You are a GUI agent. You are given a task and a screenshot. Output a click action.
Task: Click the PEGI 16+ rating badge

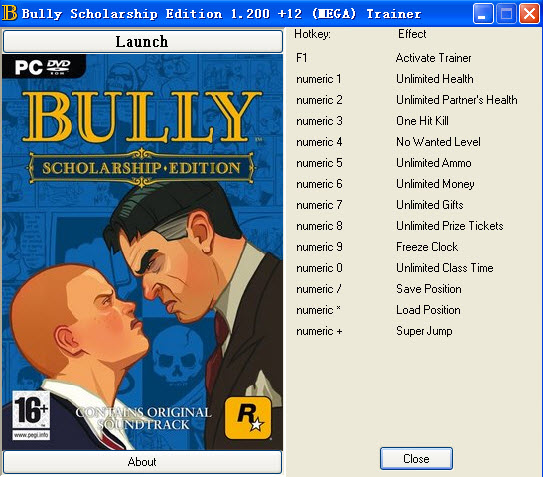[x=31, y=415]
